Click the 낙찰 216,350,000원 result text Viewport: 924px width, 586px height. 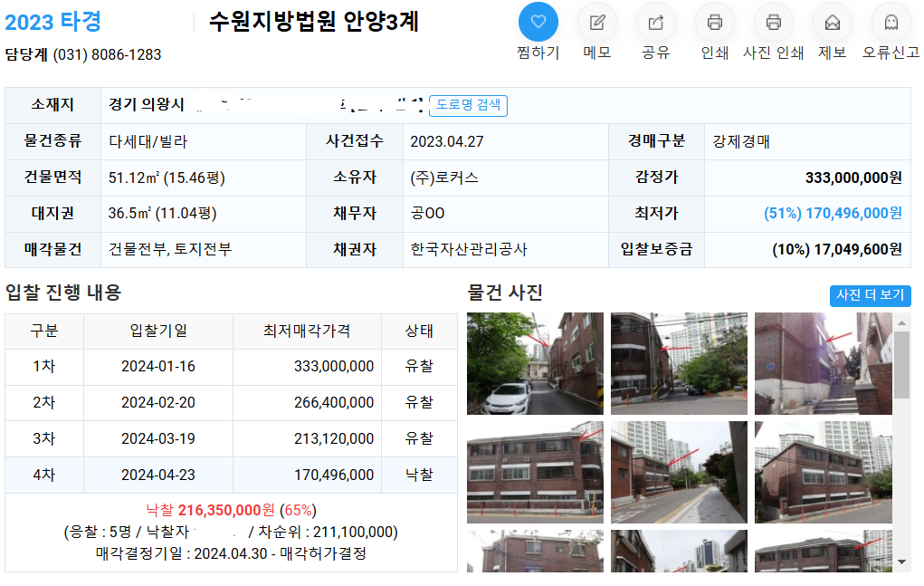point(231,510)
